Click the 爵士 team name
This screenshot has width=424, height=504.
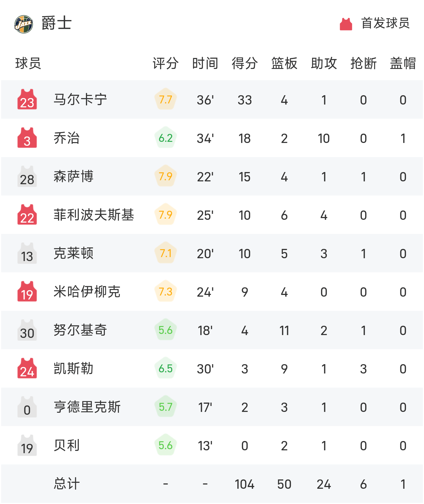click(x=57, y=23)
